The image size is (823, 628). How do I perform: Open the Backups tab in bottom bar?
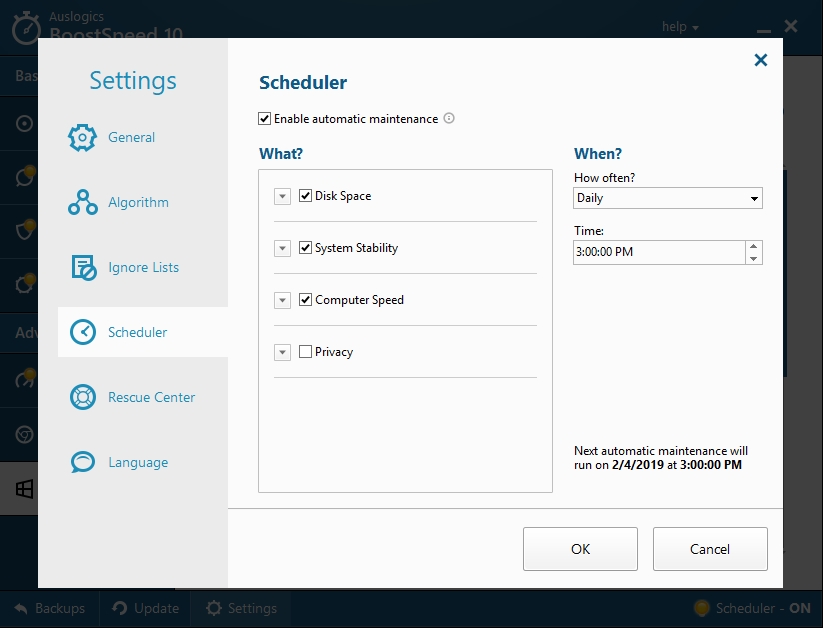click(49, 608)
